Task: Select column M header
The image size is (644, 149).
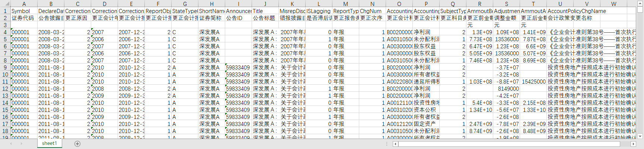Action: (345, 4)
